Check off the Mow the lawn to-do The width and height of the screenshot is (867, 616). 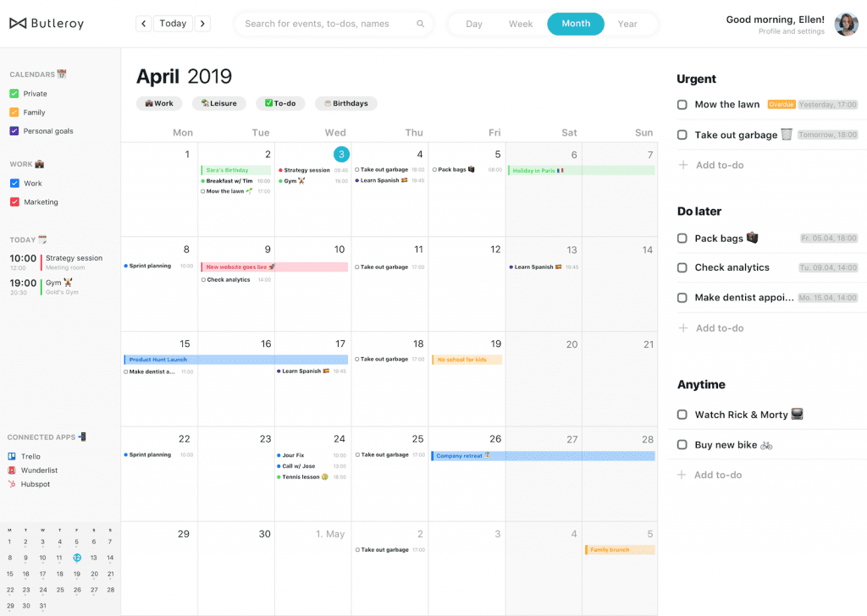tap(682, 104)
